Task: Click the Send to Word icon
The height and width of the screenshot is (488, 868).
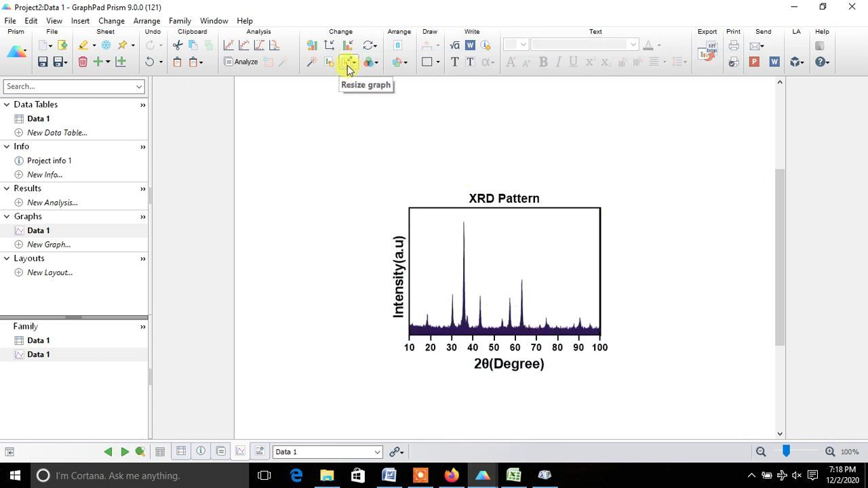Action: [774, 62]
